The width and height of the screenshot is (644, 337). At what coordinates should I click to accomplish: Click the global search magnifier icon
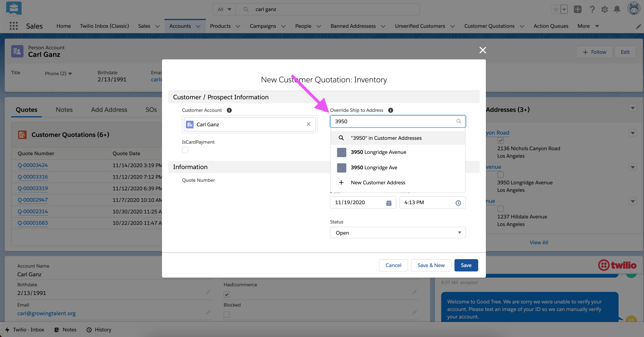pos(246,9)
